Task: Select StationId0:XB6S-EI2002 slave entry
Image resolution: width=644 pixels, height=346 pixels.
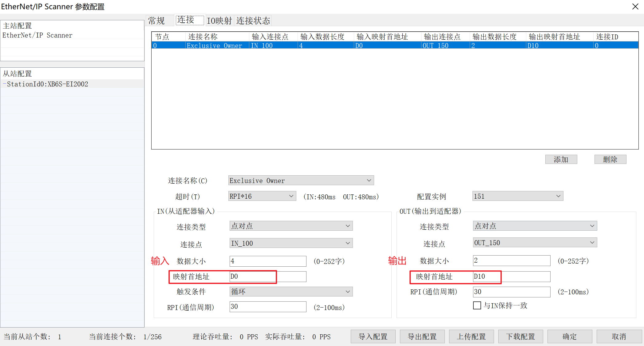Action: click(x=72, y=84)
